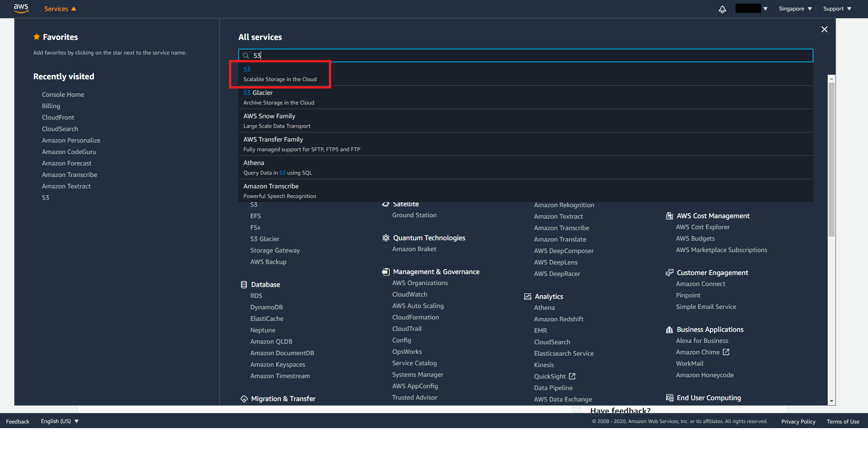Open Ground Station service
The width and height of the screenshot is (868, 462).
414,215
